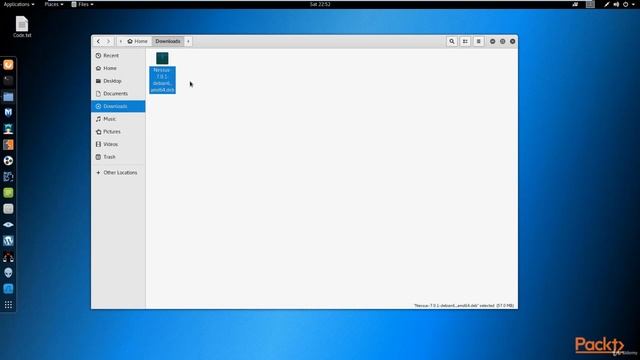Open Documents in the sidebar

click(x=118, y=93)
